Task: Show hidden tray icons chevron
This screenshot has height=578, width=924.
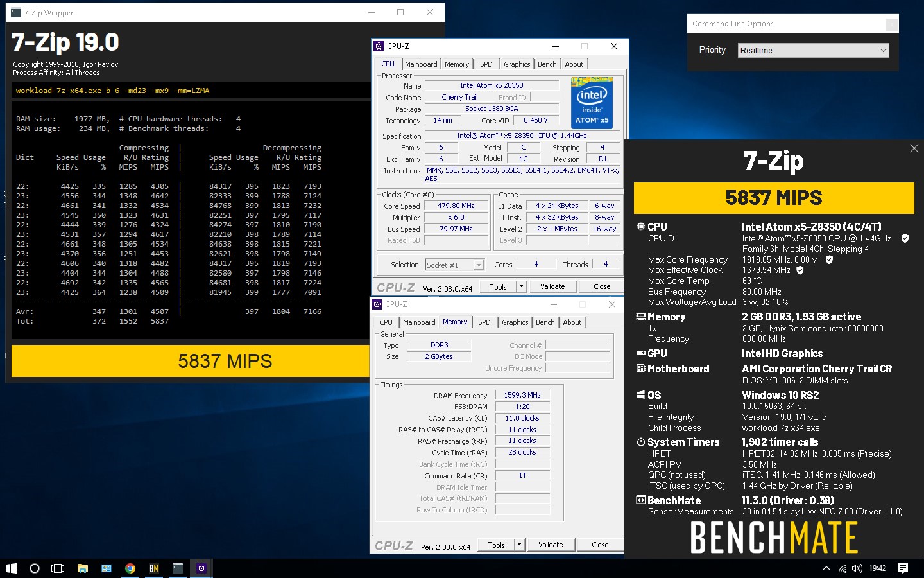Action: coord(826,568)
